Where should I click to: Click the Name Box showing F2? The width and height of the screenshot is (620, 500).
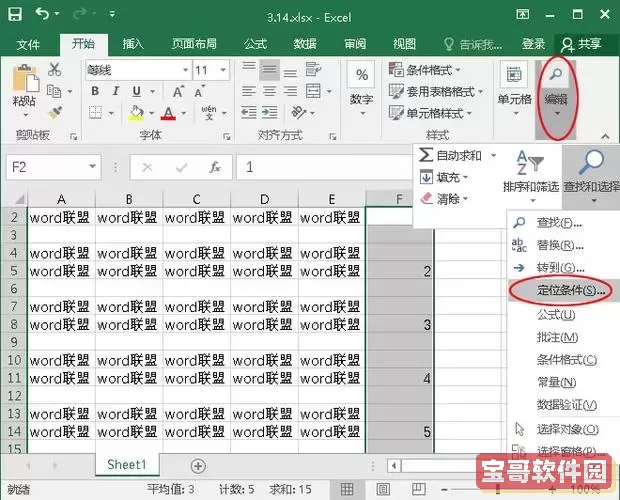click(54, 167)
